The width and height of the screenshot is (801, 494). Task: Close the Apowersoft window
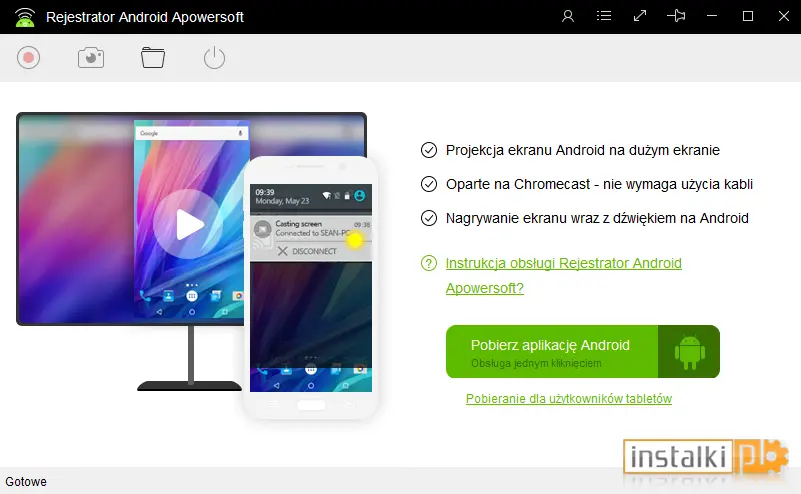784,16
